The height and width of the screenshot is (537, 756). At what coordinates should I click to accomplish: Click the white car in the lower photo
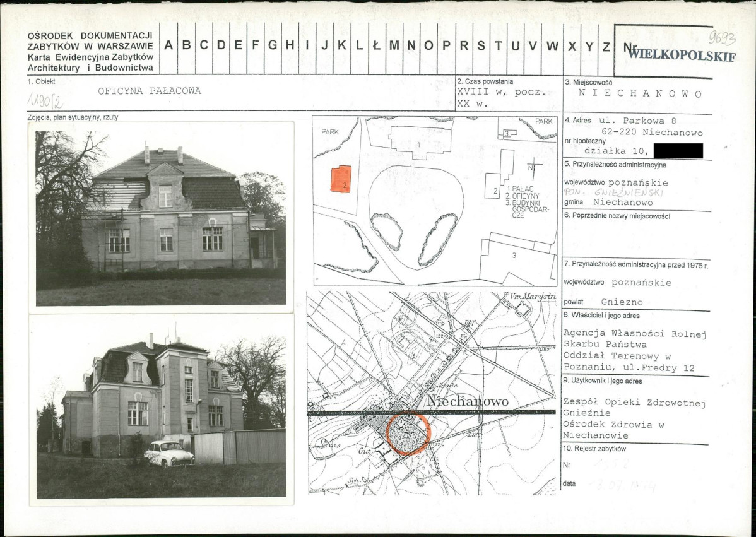(168, 454)
